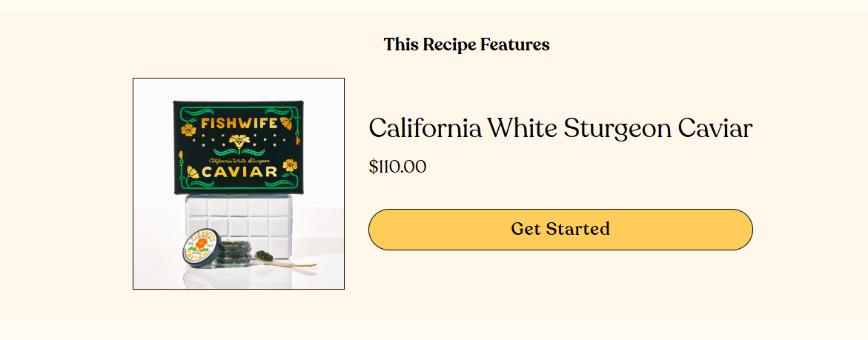
Task: Click the yellow flower at box's bottom-left
Action: [191, 174]
